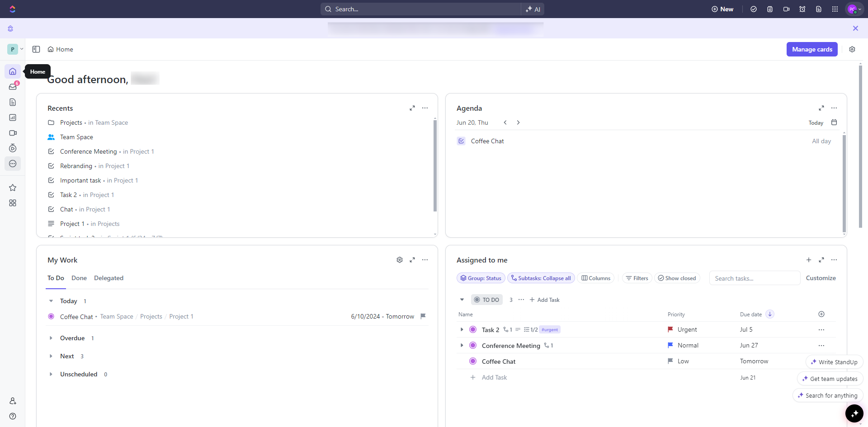Toggle Show closed tasks
The width and height of the screenshot is (868, 427).
(677, 278)
